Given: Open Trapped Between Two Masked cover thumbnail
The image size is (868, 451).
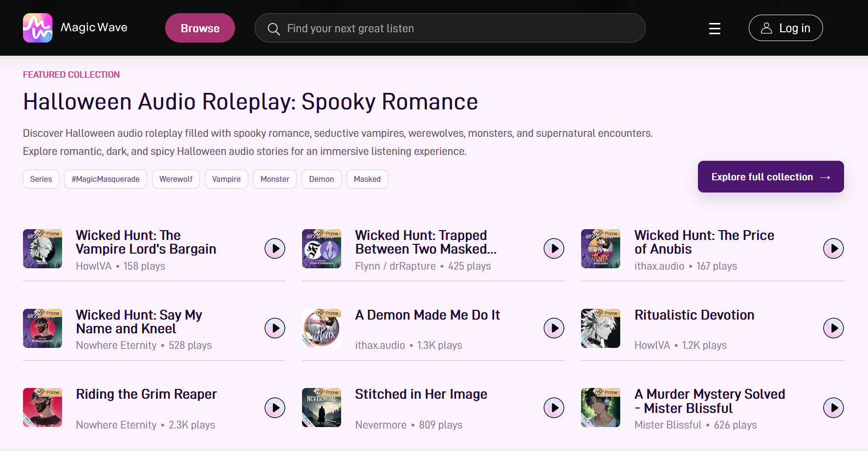Looking at the screenshot, I should (322, 249).
